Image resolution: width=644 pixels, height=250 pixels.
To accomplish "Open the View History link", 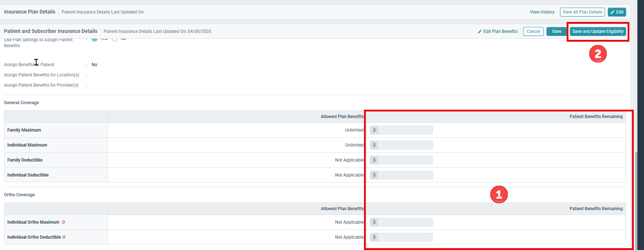I will click(x=542, y=12).
